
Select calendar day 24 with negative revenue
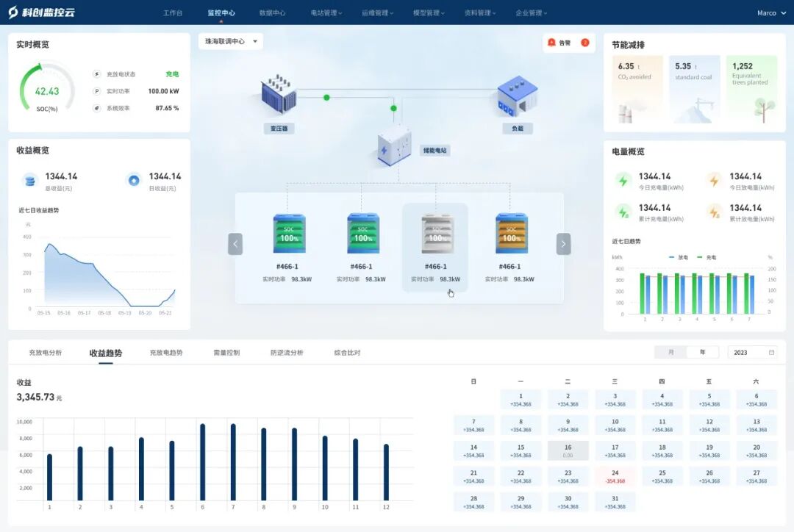pyautogui.click(x=615, y=477)
